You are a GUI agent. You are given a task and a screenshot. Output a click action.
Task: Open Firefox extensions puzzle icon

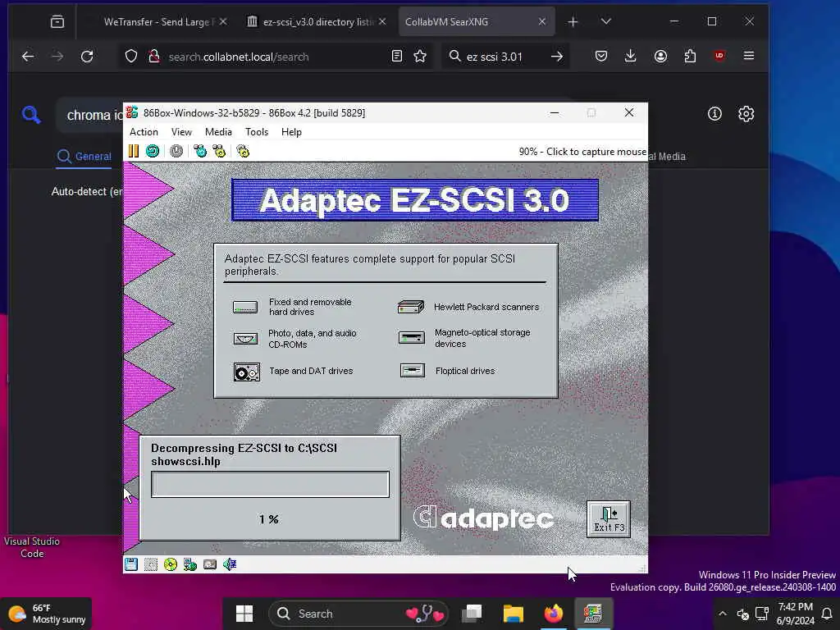[x=690, y=56]
